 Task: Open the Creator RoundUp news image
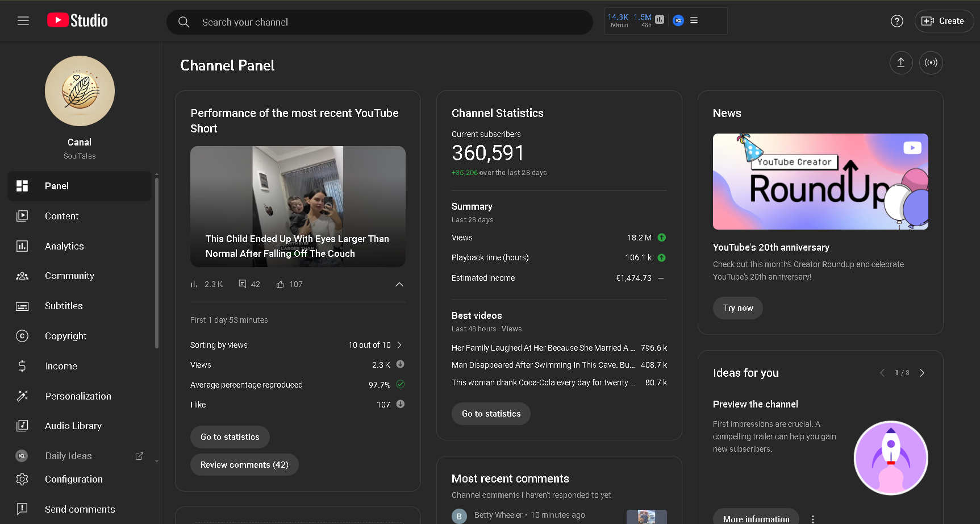pos(820,181)
